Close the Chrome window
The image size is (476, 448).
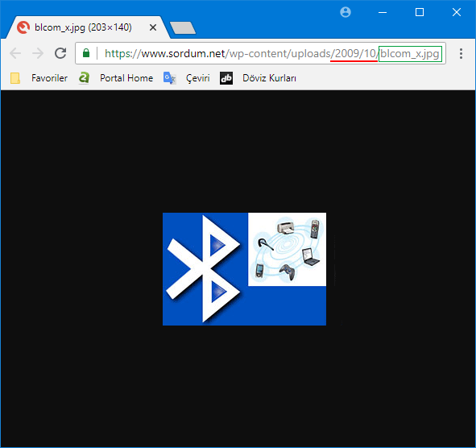[x=457, y=12]
